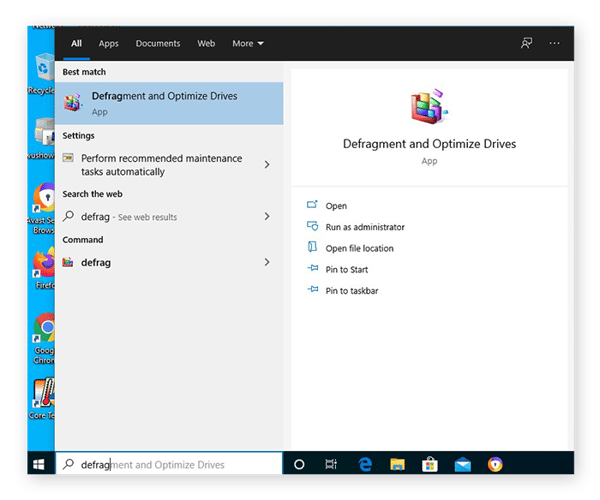Expand the More dropdown
The height and width of the screenshot is (500, 600).
(248, 43)
